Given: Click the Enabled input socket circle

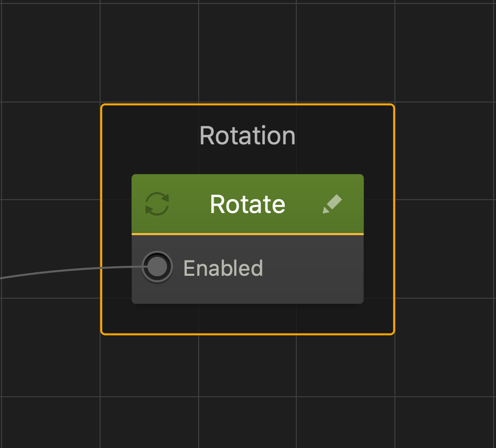Looking at the screenshot, I should [157, 267].
